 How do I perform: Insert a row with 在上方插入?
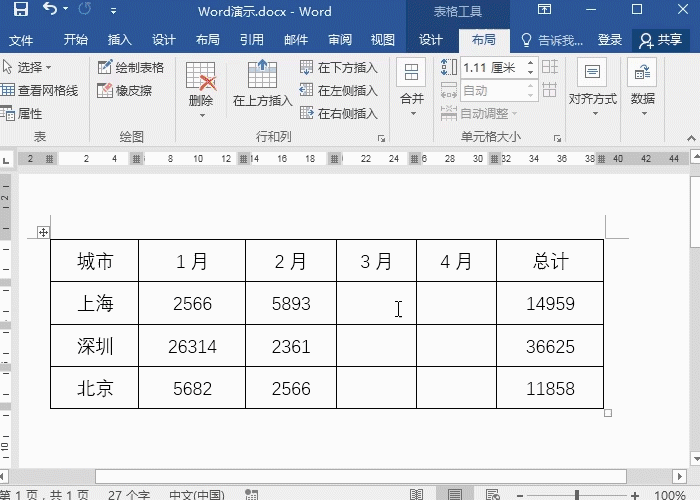click(x=262, y=83)
